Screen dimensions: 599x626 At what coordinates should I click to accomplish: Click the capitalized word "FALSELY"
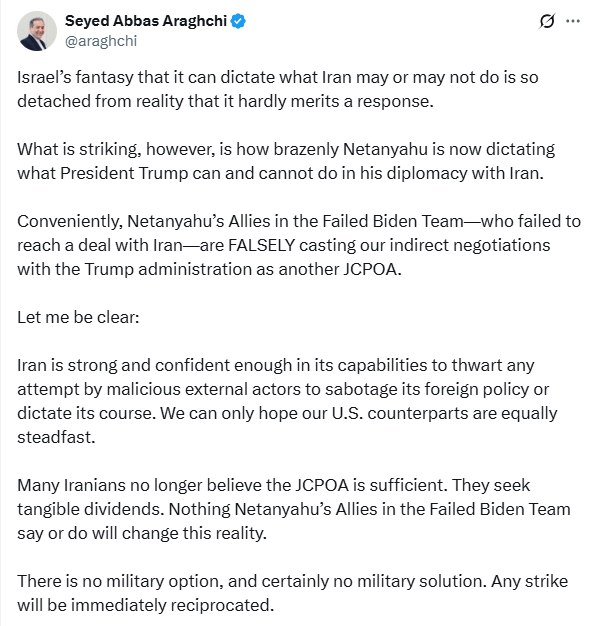tap(262, 245)
